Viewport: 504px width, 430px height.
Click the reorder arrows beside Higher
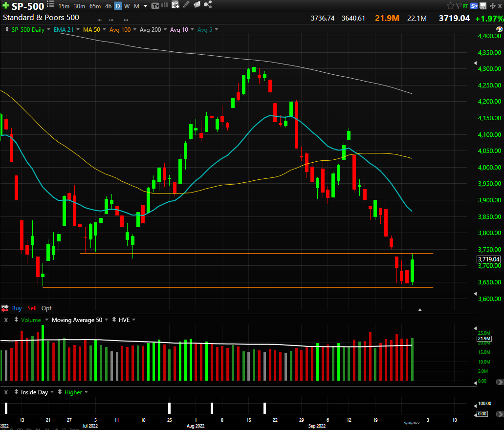(x=60, y=392)
